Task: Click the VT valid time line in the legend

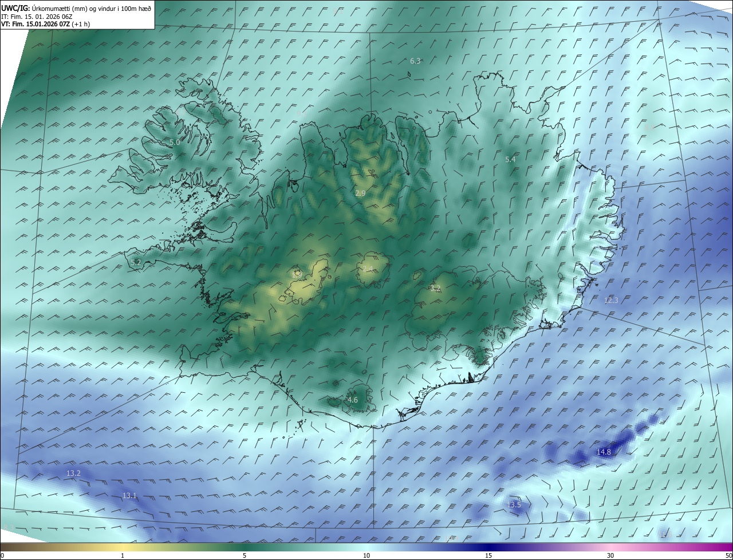Action: 46,24
